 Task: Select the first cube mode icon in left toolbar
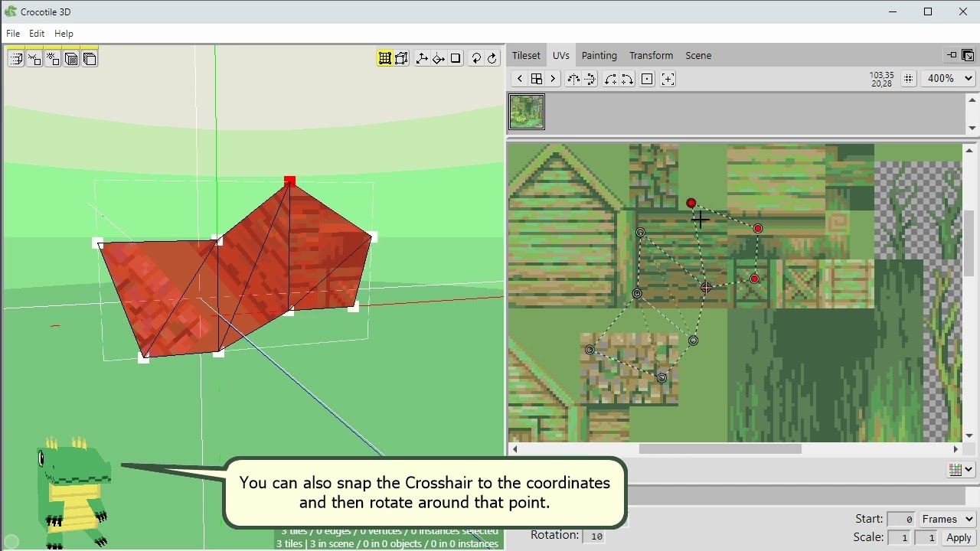pos(16,59)
